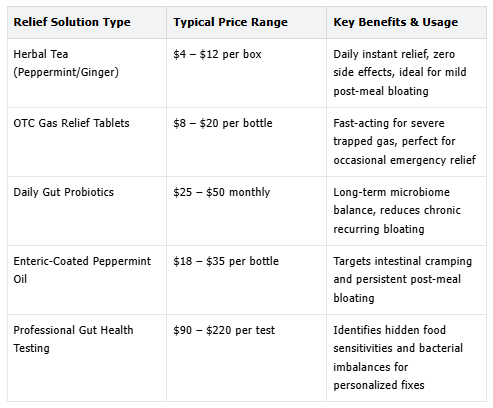Select the $90 – $220 per test price

[x=224, y=330]
